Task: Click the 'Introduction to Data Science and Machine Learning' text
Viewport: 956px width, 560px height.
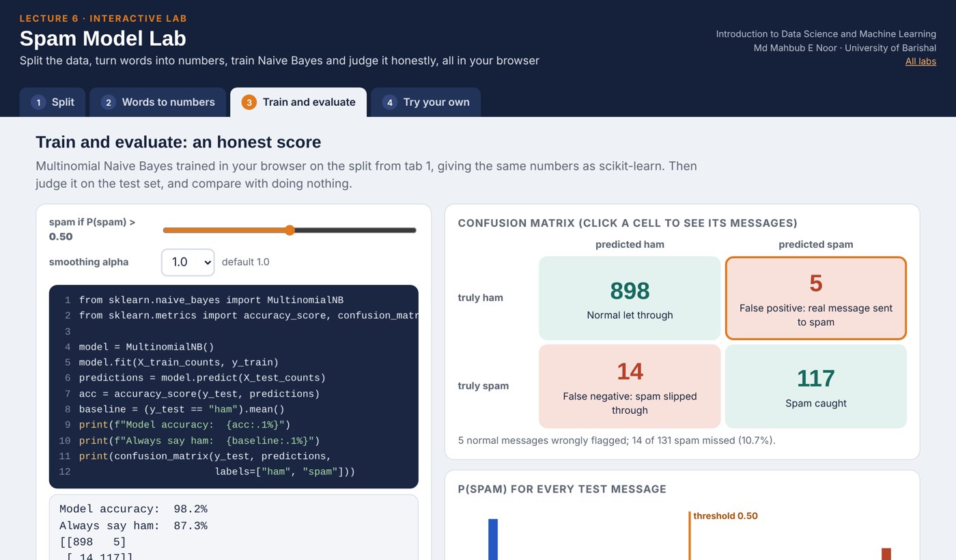Action: tap(826, 34)
